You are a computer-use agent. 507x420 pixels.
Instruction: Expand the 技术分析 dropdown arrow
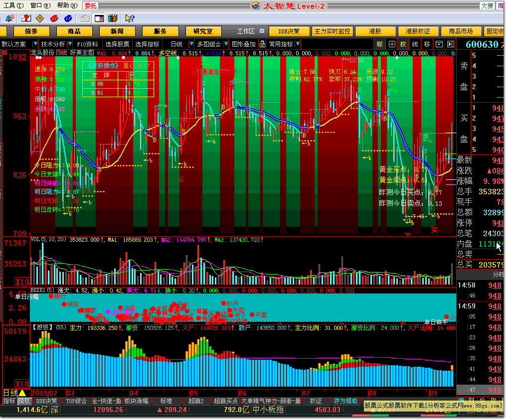(x=69, y=44)
